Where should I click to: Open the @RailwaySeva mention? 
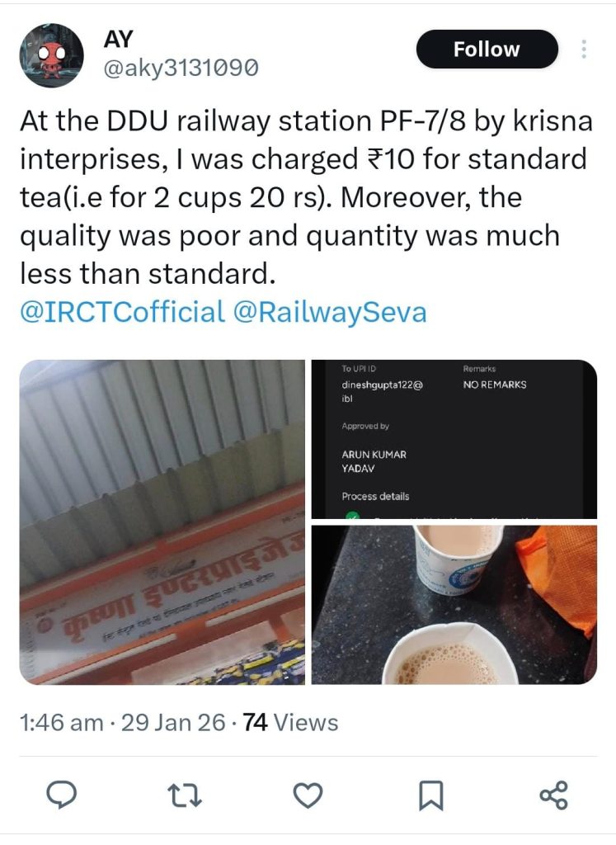(330, 312)
